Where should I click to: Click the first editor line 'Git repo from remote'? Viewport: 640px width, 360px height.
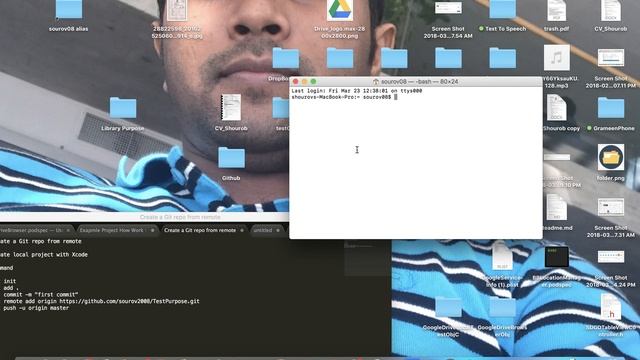pyautogui.click(x=41, y=241)
